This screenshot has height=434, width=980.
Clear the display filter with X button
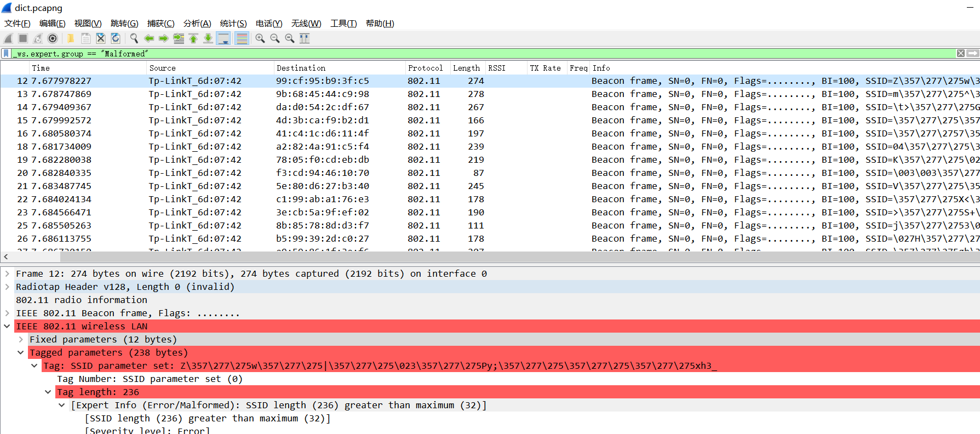click(x=960, y=53)
